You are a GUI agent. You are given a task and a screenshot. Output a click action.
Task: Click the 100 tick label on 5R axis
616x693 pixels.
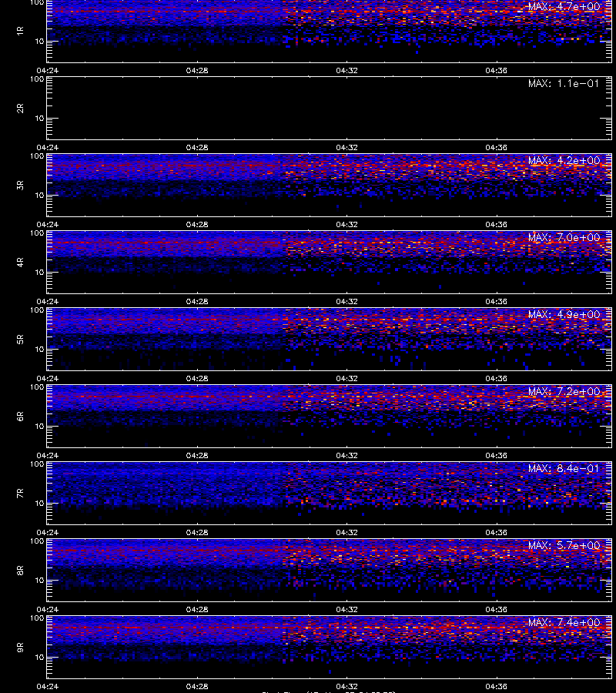tap(37, 310)
